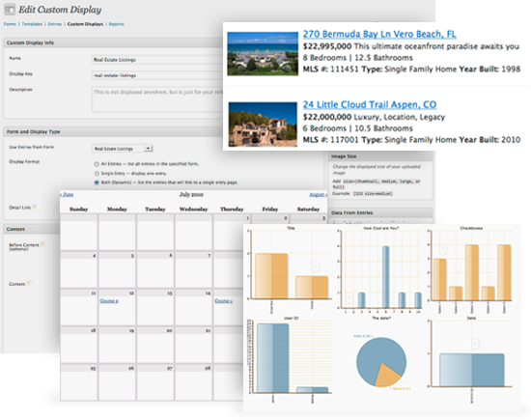Click the tall blue bar in the User ID chart
531x420 pixels.
(x=272, y=358)
